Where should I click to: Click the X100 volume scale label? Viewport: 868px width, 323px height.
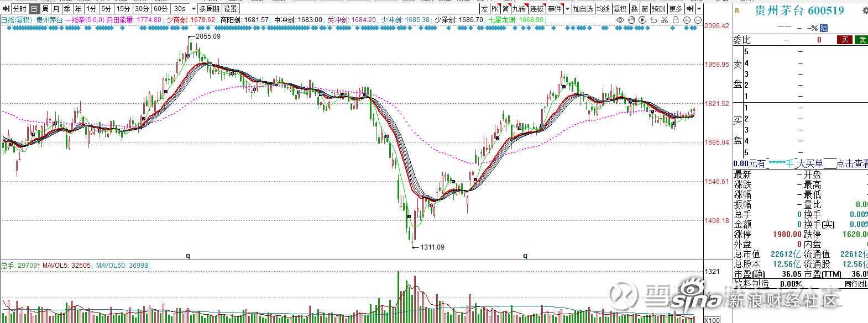712,320
